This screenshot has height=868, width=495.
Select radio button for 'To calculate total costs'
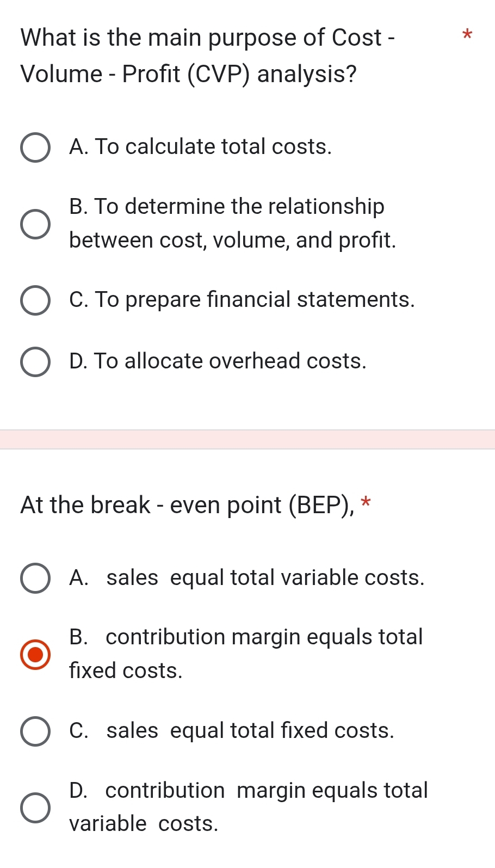pos(35,147)
